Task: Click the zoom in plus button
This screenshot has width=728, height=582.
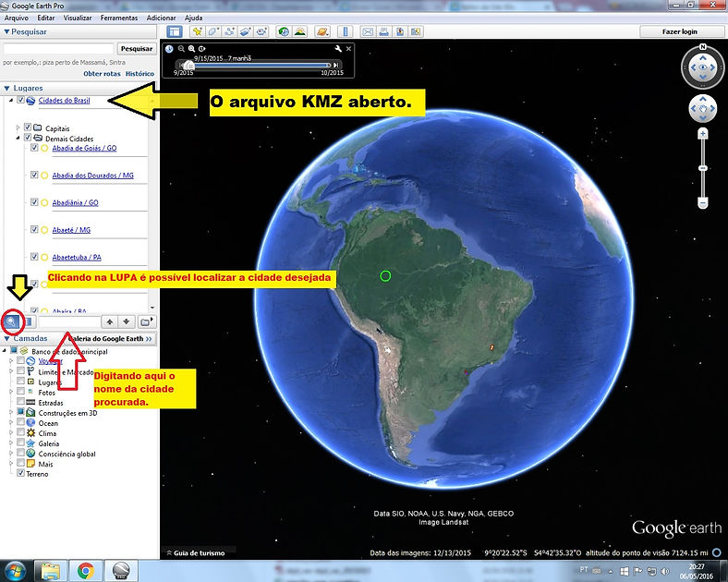Action: click(x=703, y=134)
